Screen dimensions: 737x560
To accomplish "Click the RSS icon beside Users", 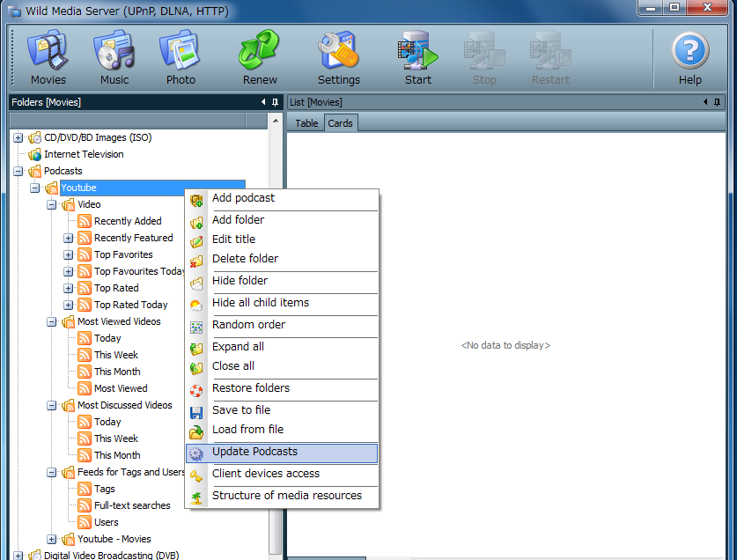I will click(x=85, y=522).
